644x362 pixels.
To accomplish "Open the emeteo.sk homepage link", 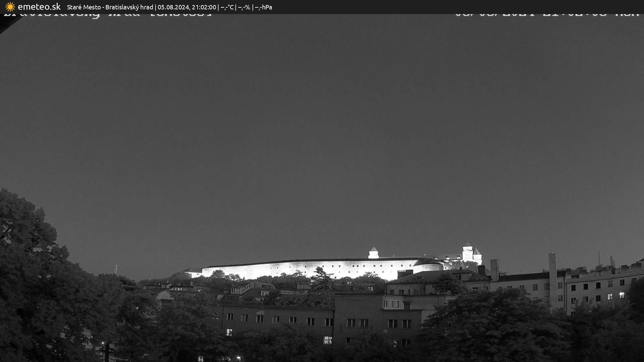I will [x=39, y=6].
